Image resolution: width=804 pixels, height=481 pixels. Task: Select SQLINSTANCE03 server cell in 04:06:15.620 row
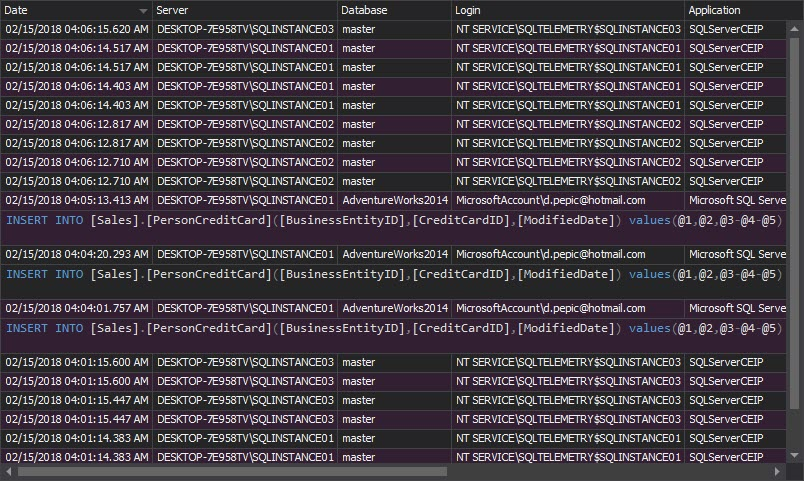[x=245, y=29]
